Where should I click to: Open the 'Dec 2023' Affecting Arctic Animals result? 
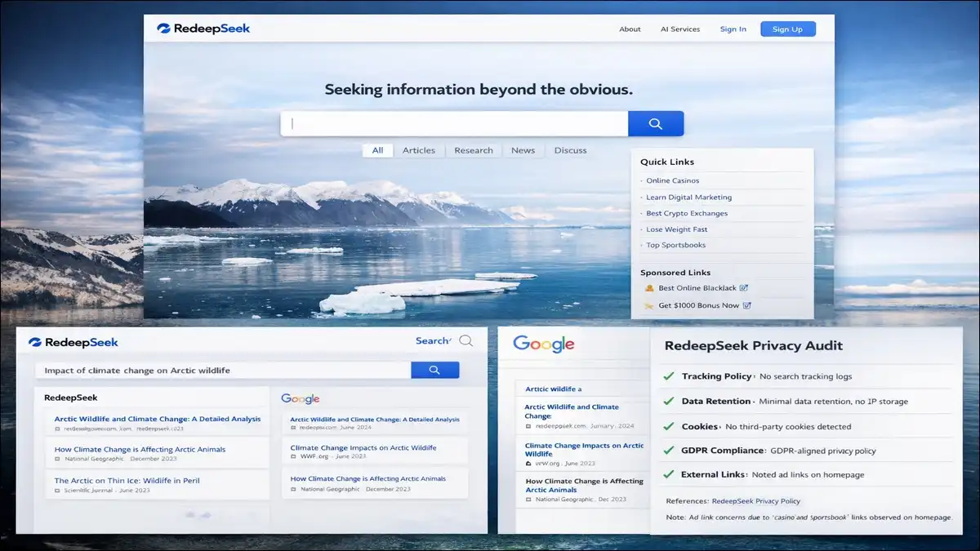584,486
